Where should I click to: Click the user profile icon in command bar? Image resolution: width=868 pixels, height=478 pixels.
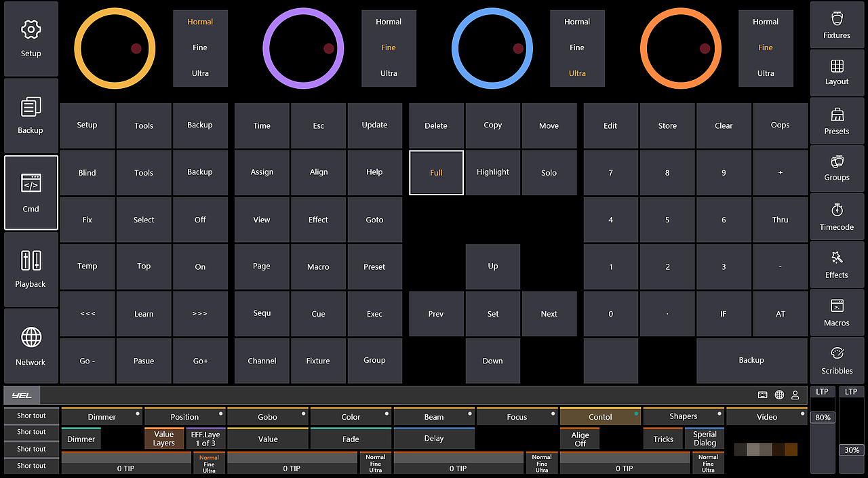point(795,395)
